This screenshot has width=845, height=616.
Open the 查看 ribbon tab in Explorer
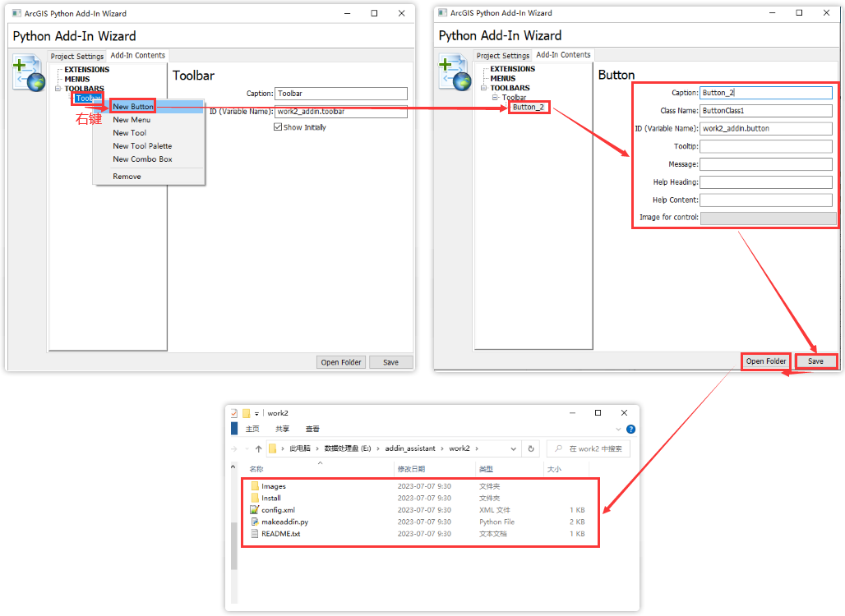point(312,430)
